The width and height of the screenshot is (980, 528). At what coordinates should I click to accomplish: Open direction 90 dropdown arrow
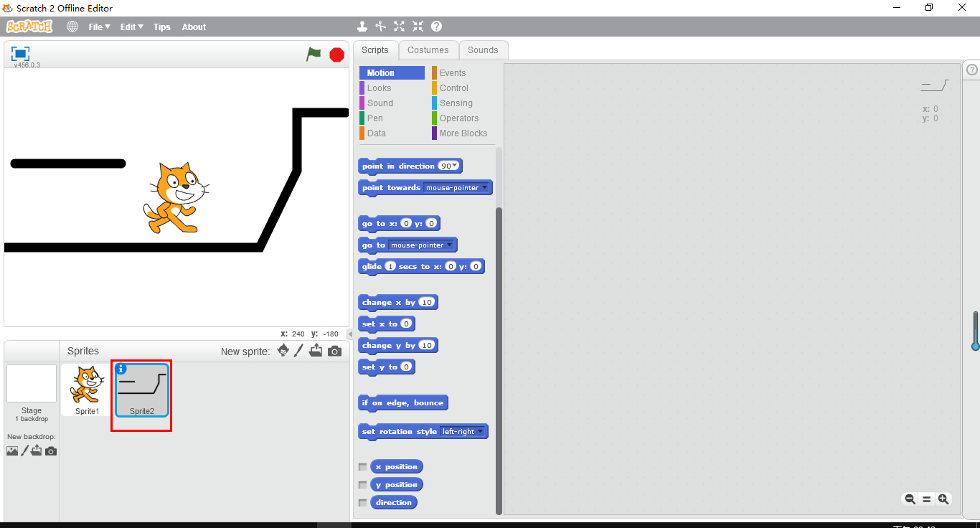coord(455,166)
